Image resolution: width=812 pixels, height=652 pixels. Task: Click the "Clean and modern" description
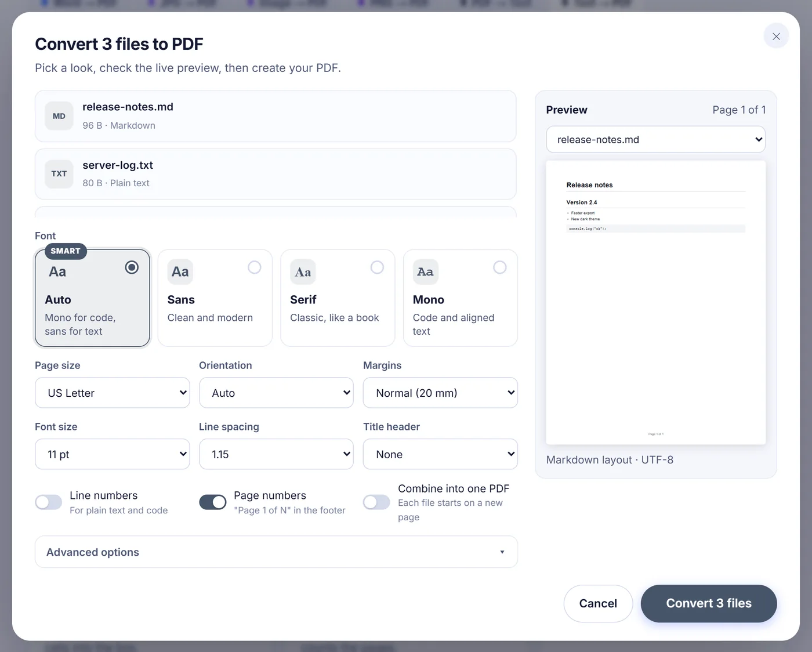[x=210, y=317]
